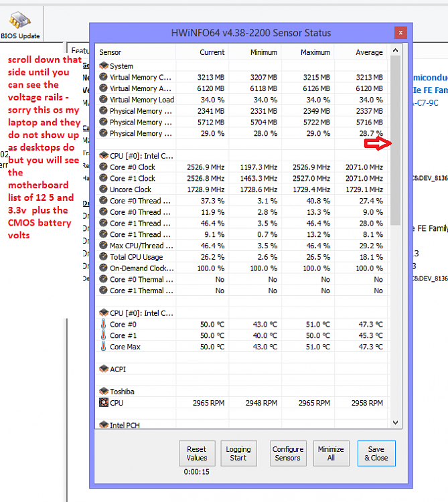The width and height of the screenshot is (448, 502).
Task: Click the Minimize All button
Action: coord(331,453)
